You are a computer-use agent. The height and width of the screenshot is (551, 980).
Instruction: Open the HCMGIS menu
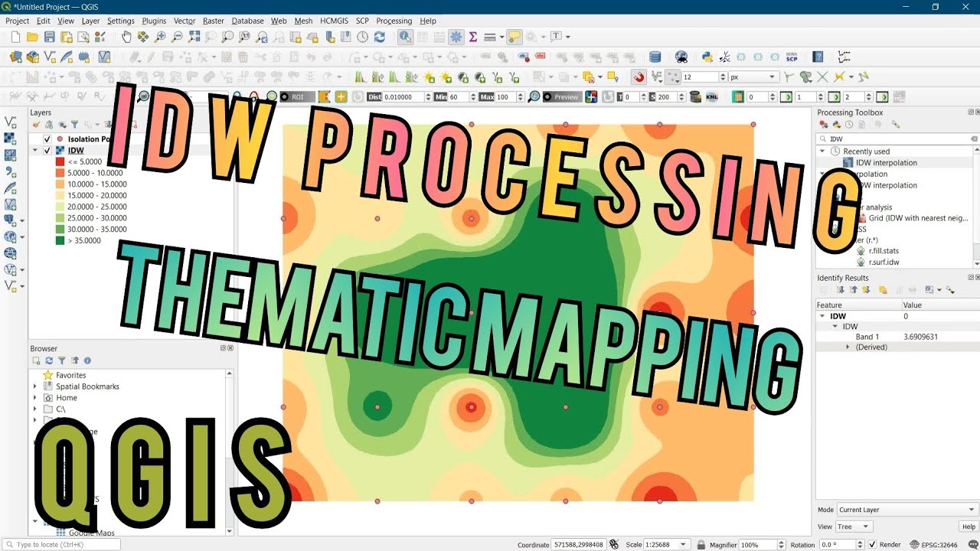pos(334,21)
